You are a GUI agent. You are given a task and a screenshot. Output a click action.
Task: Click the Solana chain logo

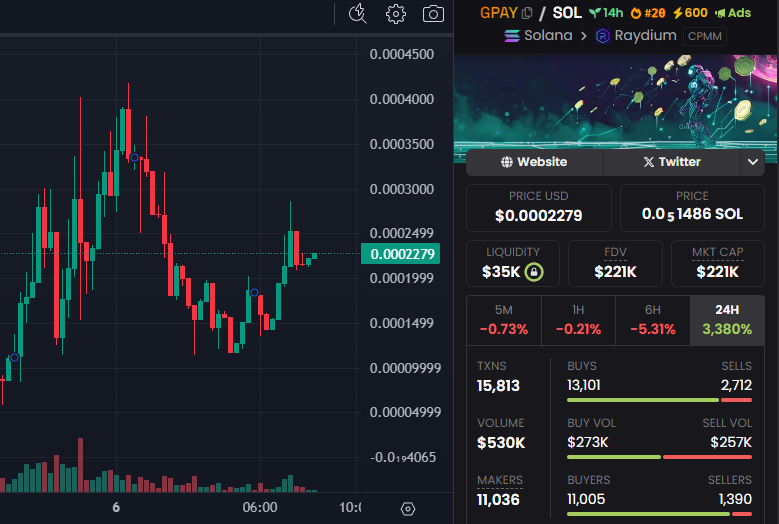(512, 36)
